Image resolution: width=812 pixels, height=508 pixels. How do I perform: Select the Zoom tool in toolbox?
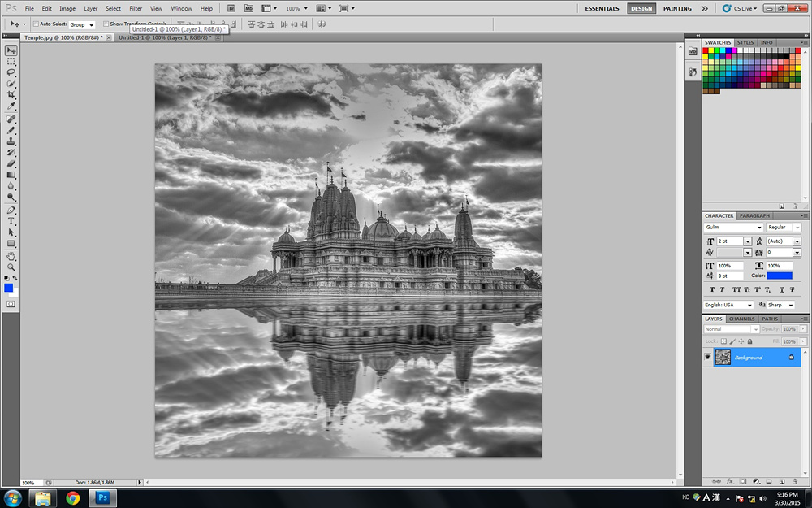pos(11,267)
